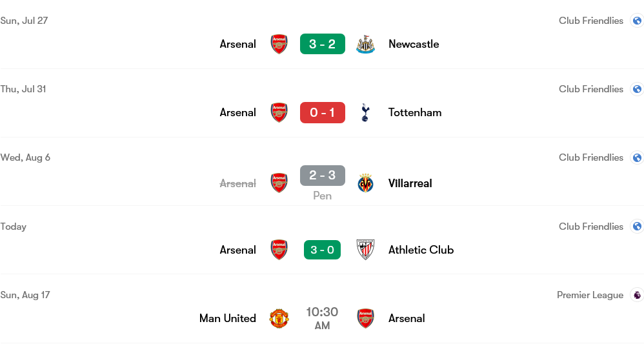Click Newcastle United crest icon
This screenshot has height=344, width=644.
click(x=365, y=44)
